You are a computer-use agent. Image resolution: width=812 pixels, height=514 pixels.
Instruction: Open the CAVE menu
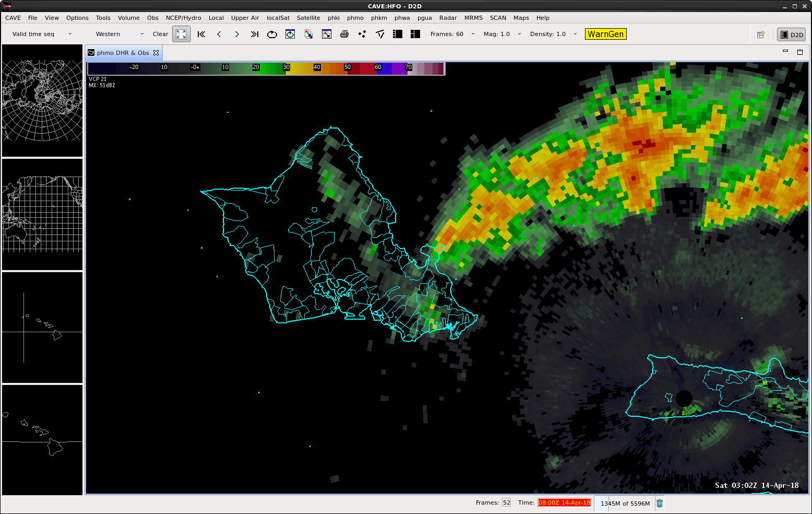pos(13,18)
